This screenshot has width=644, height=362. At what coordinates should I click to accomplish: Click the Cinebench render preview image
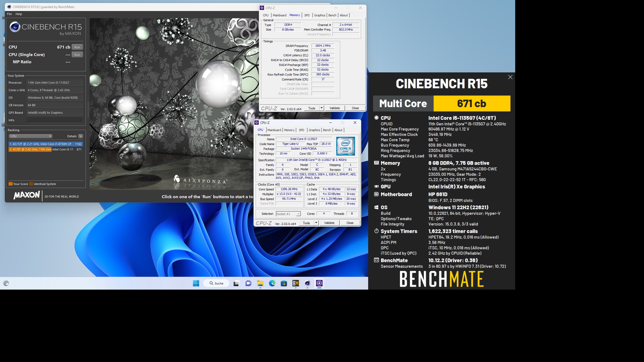pyautogui.click(x=174, y=104)
